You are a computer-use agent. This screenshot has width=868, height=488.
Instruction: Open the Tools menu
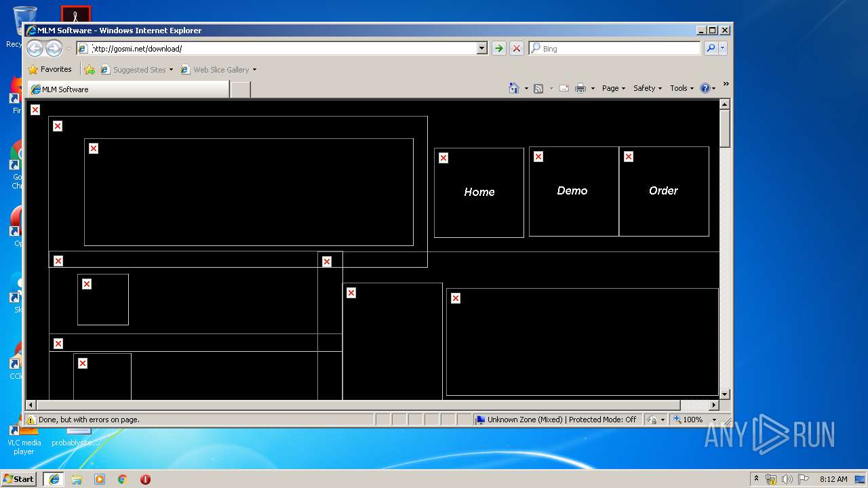pos(682,88)
